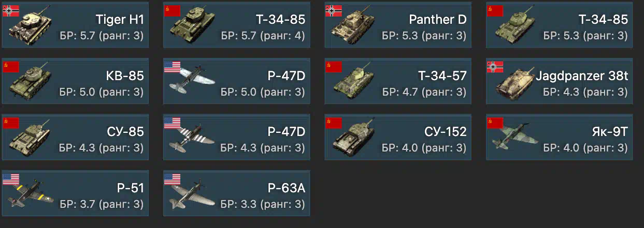
Task: Click the US flag on P-47D БР 4.3 card
Action: pos(172,123)
